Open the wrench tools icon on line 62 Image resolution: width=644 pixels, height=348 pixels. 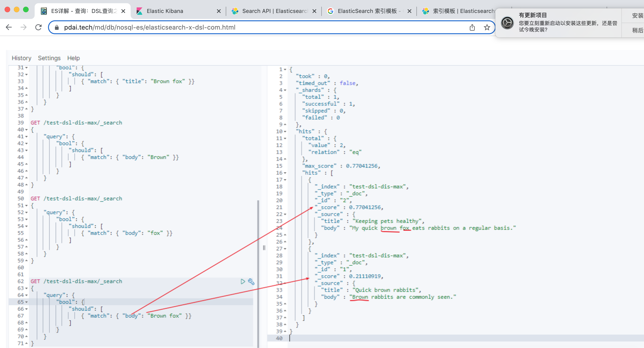[x=251, y=282]
